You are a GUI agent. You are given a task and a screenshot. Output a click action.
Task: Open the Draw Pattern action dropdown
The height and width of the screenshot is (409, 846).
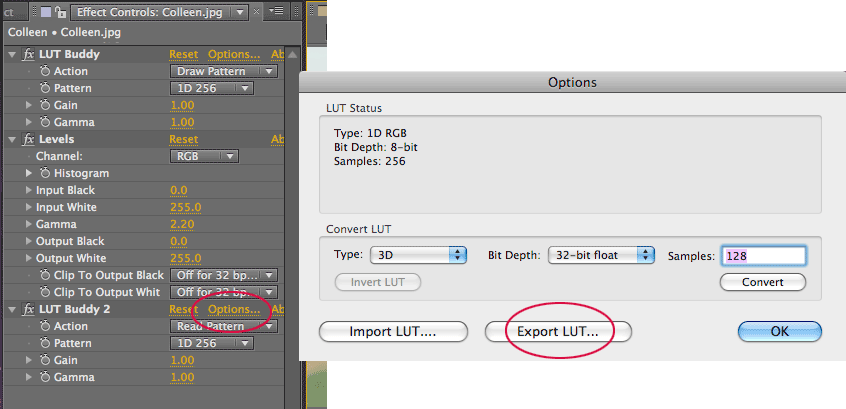click(223, 72)
